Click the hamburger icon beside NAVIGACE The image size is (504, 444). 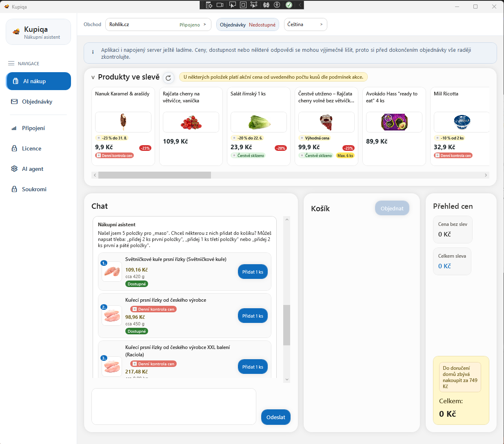[x=11, y=64]
